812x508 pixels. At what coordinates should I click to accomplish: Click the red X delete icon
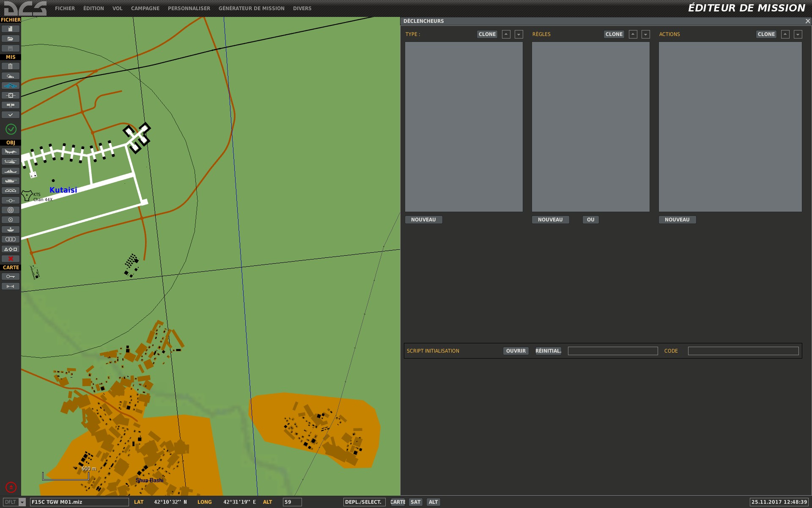(x=11, y=259)
